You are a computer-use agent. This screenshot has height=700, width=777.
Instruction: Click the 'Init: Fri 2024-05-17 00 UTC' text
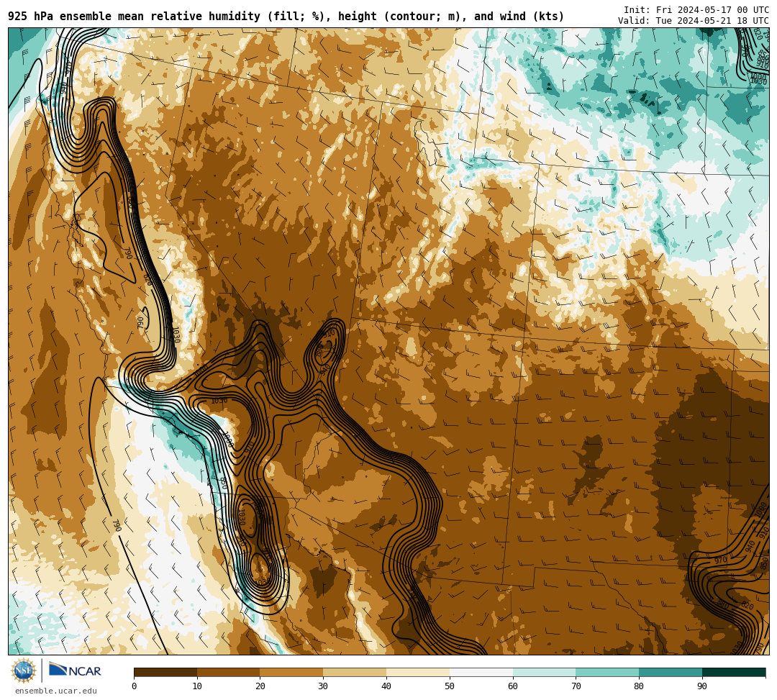click(x=696, y=10)
